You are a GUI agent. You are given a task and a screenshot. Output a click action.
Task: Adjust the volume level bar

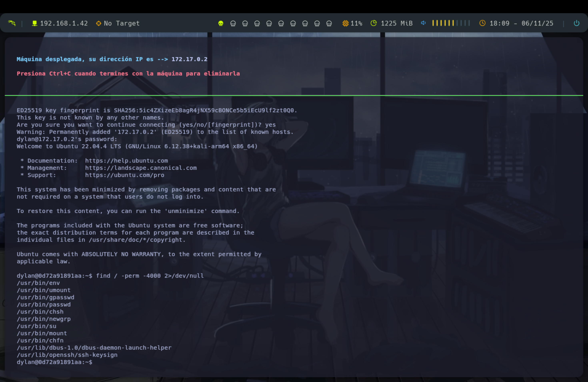point(451,23)
